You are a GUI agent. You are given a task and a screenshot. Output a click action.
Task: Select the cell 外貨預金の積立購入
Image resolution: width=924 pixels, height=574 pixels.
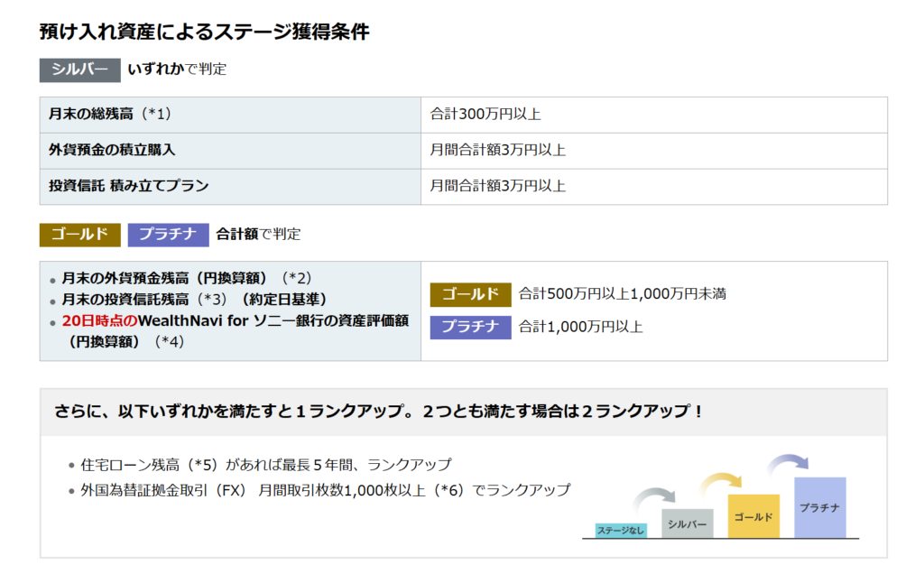click(x=230, y=151)
